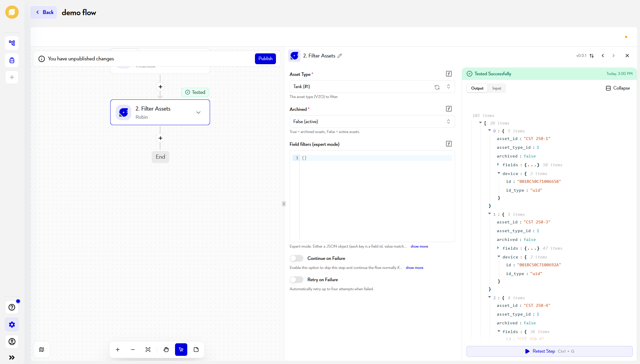Click the Back button
The height and width of the screenshot is (364, 640).
(x=44, y=12)
